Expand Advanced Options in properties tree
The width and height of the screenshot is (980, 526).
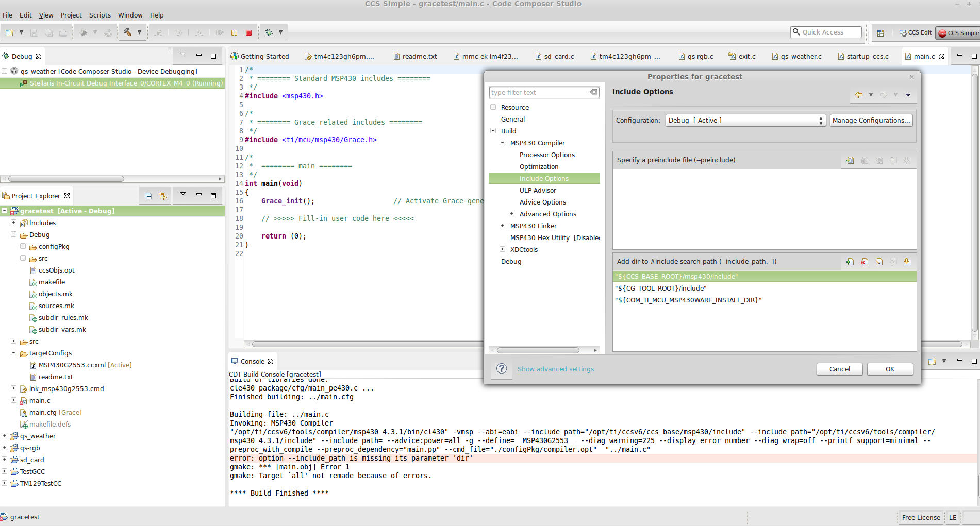point(511,214)
